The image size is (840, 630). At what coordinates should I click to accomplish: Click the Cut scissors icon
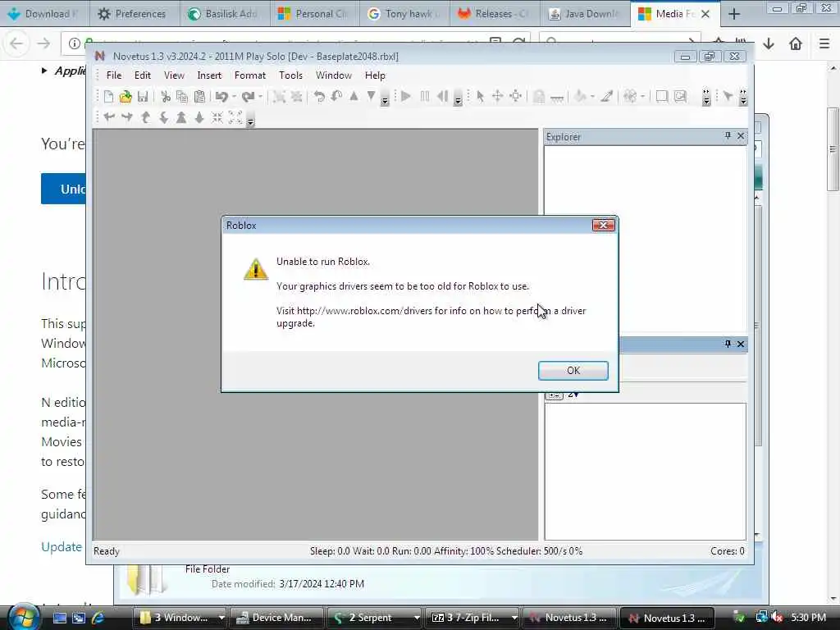[166, 97]
